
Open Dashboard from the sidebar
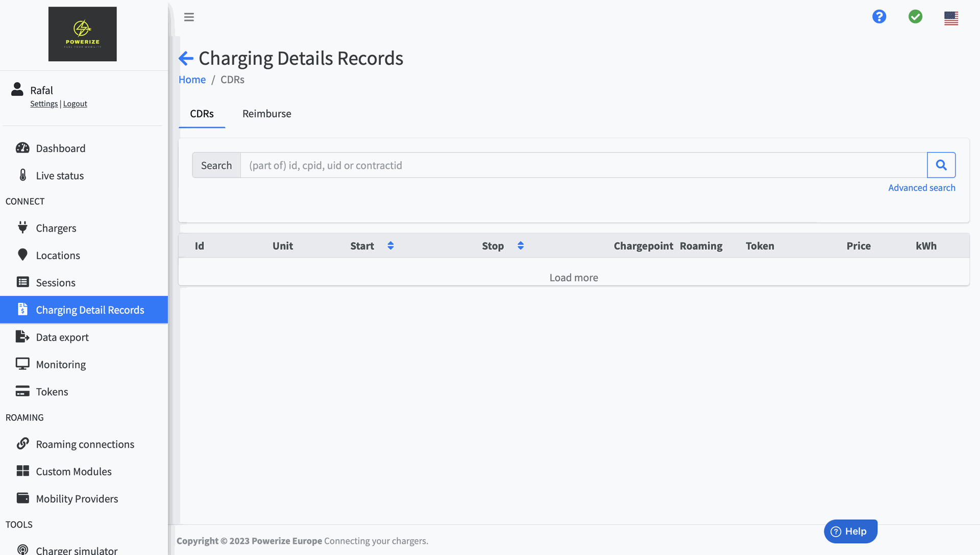(60, 148)
